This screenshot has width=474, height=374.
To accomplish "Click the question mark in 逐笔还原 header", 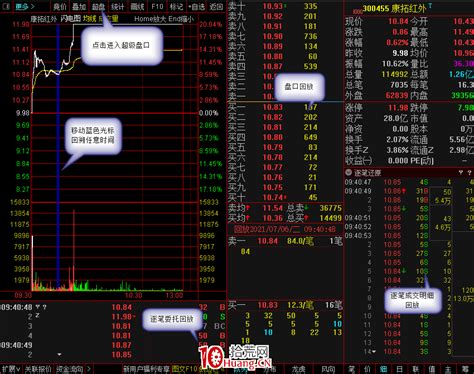I will click(469, 172).
